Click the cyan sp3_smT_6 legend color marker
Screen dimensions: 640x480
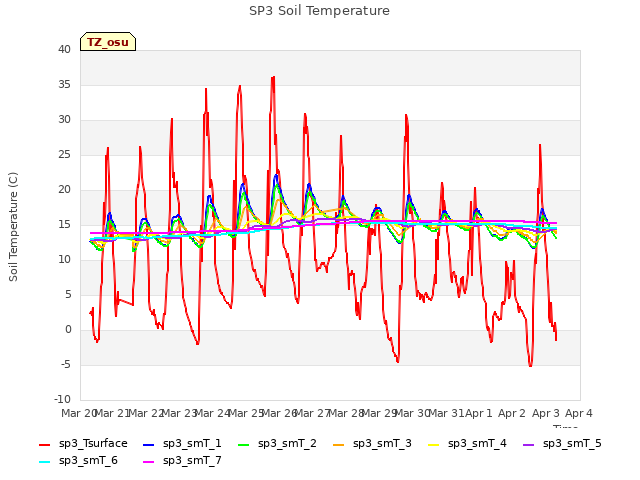44,462
